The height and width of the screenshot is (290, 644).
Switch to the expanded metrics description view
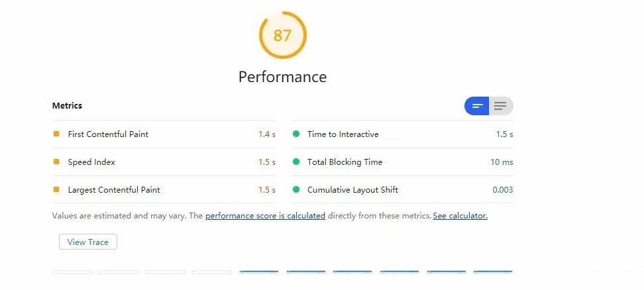(x=501, y=106)
